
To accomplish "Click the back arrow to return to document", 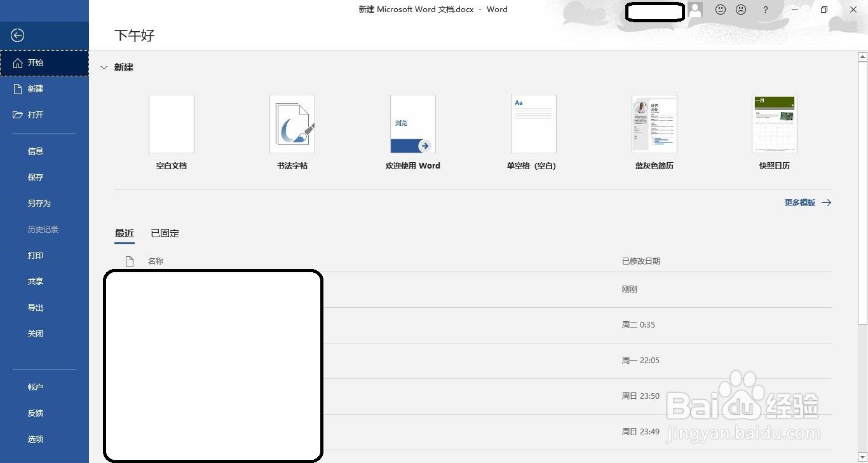I will pyautogui.click(x=17, y=35).
